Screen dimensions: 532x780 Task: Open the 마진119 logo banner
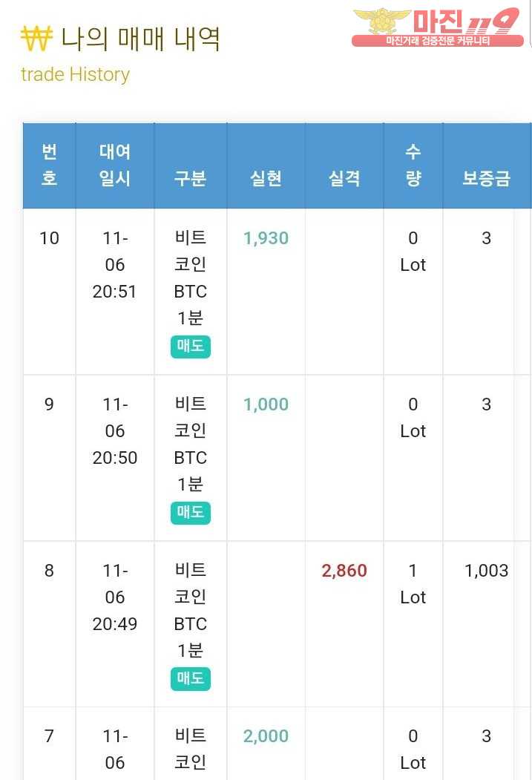point(438,27)
